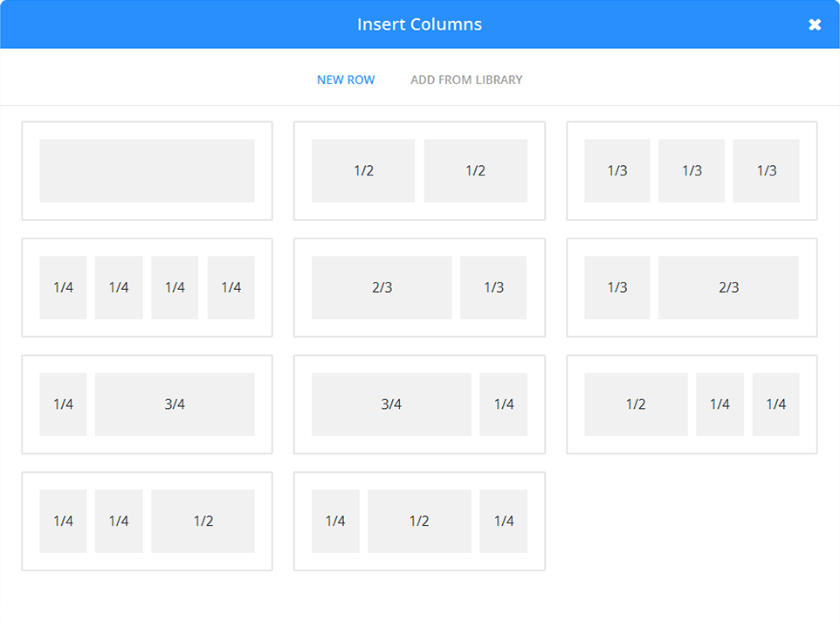The width and height of the screenshot is (840, 622).
Task: Select the 1/4, 1/4, 1/2 layout
Action: [x=146, y=521]
